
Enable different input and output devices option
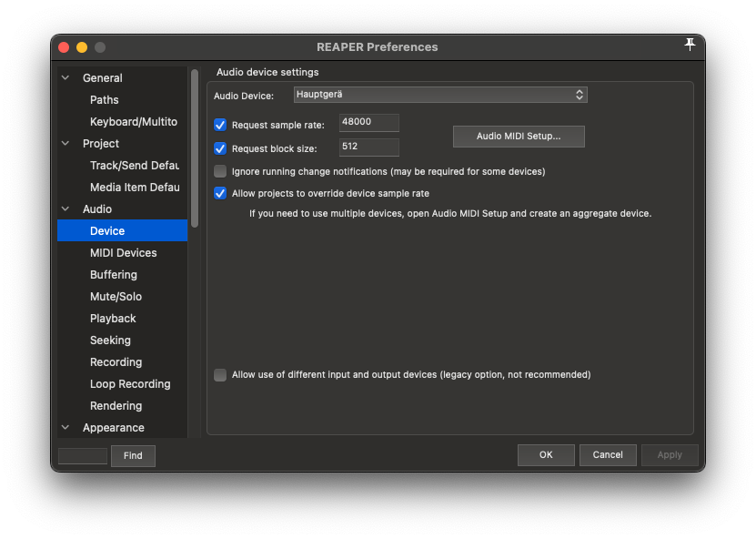220,375
